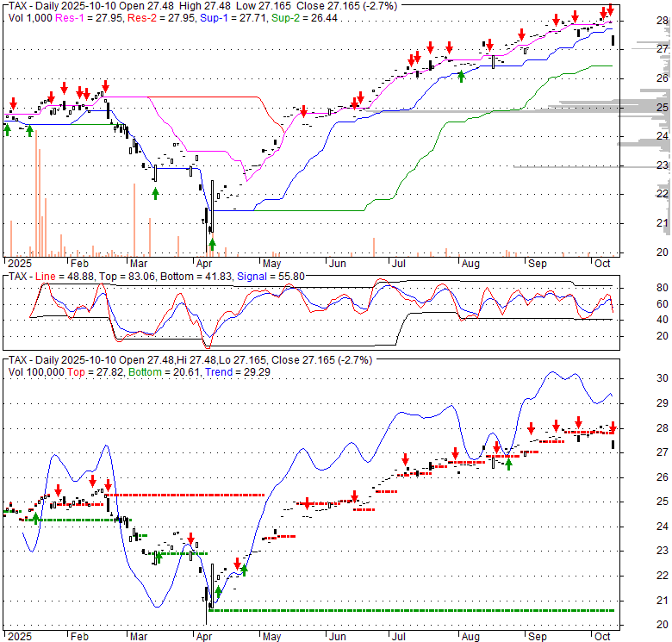Screen dimensions: 672x642
Task: Select the rightmost red arrow in bottom chart
Action: (x=613, y=427)
